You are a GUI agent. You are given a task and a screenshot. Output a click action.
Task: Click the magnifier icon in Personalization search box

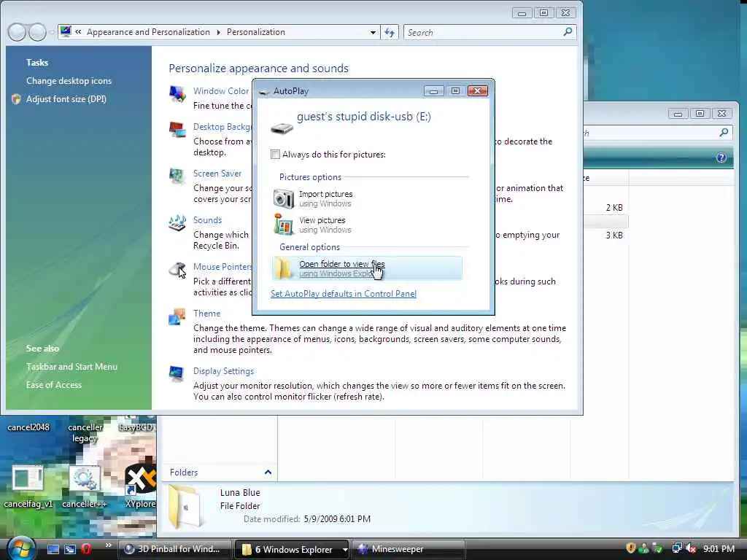568,32
